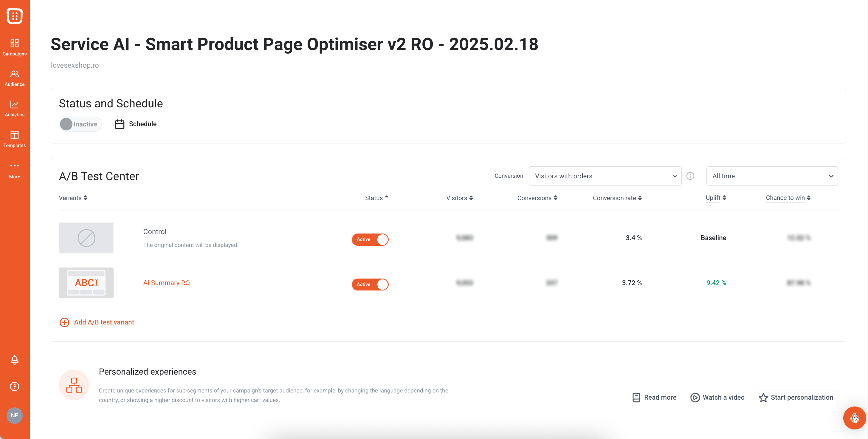Open the All time period dropdown

click(772, 176)
